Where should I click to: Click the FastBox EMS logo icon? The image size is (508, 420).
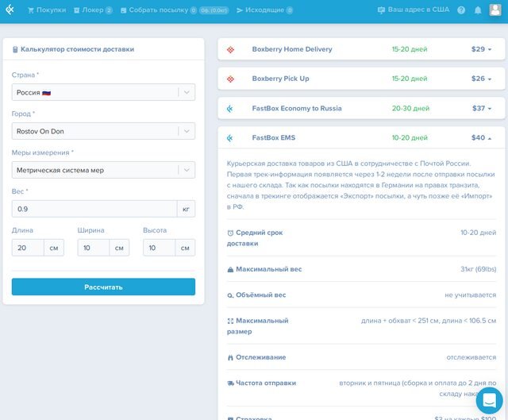click(229, 138)
